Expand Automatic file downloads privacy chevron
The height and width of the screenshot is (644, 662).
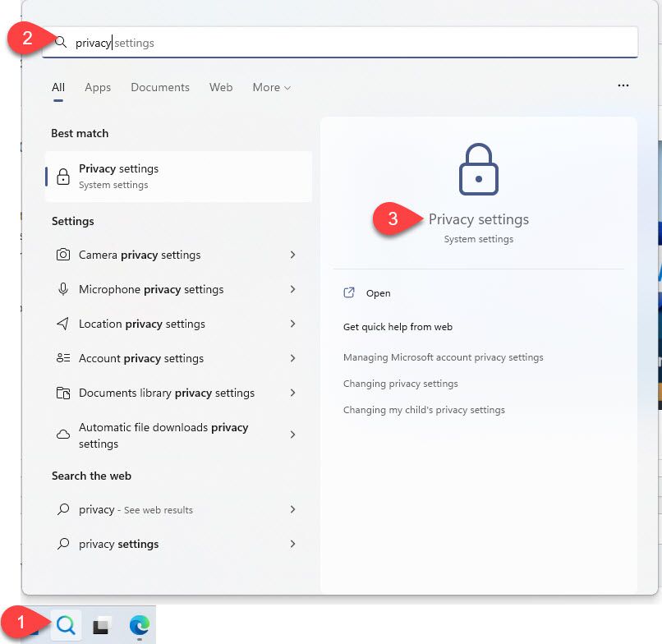tap(292, 435)
